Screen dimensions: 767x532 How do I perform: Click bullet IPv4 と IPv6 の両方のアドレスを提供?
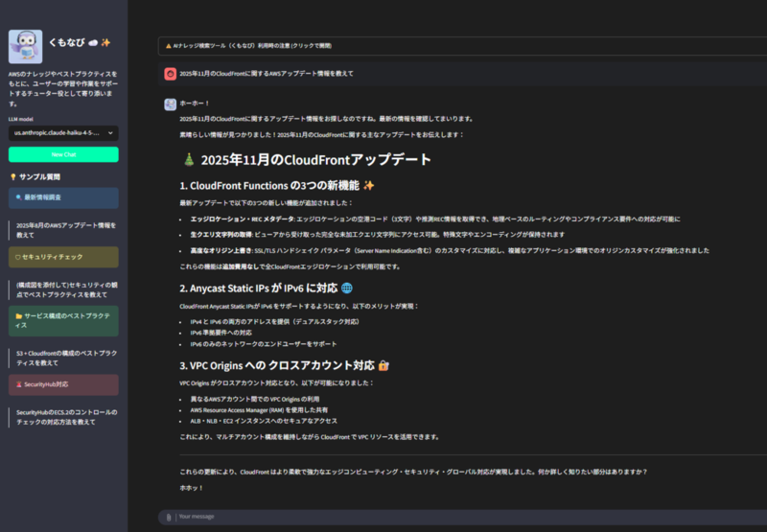coord(275,322)
